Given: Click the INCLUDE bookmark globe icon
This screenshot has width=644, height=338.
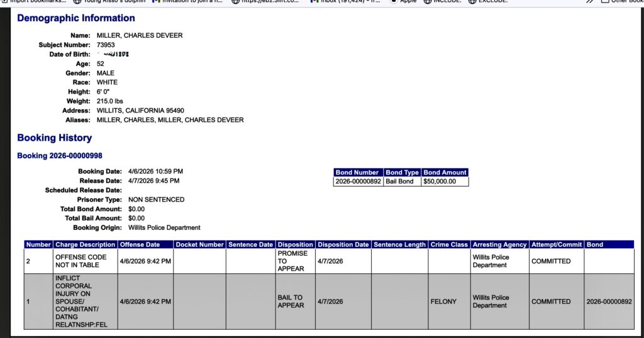Looking at the screenshot, I should click(428, 2).
